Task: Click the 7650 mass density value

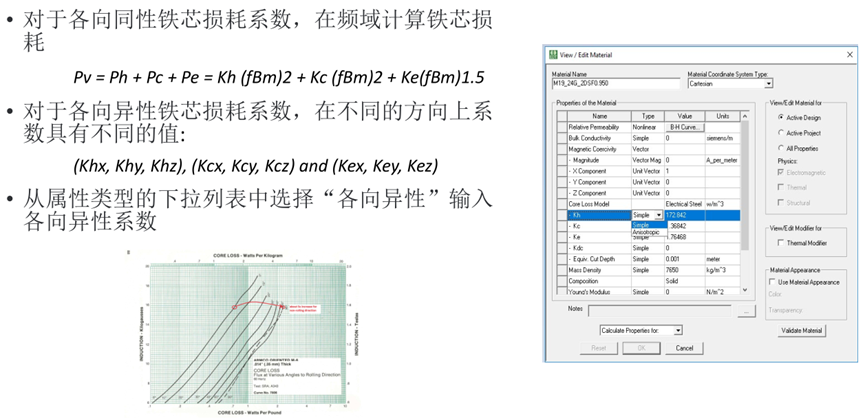Action: [685, 270]
